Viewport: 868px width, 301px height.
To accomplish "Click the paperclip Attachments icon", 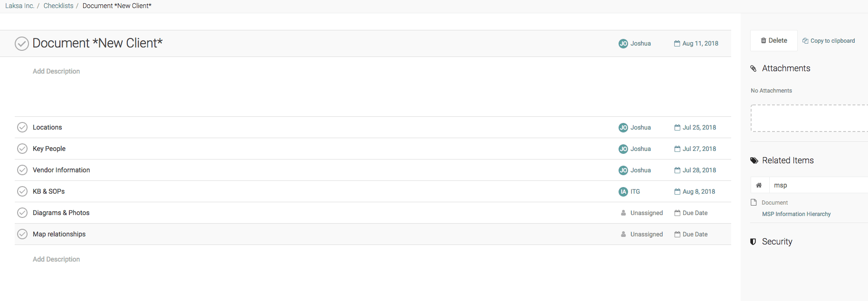I will (754, 69).
